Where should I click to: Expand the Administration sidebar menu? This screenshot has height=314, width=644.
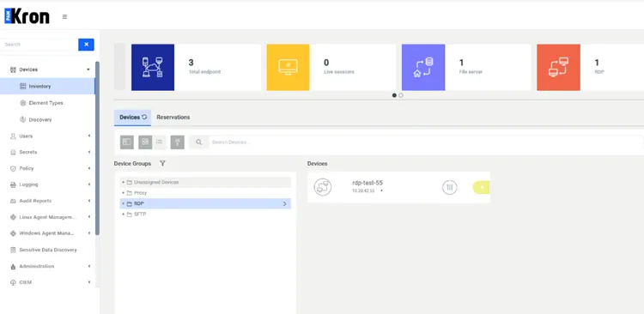point(47,266)
